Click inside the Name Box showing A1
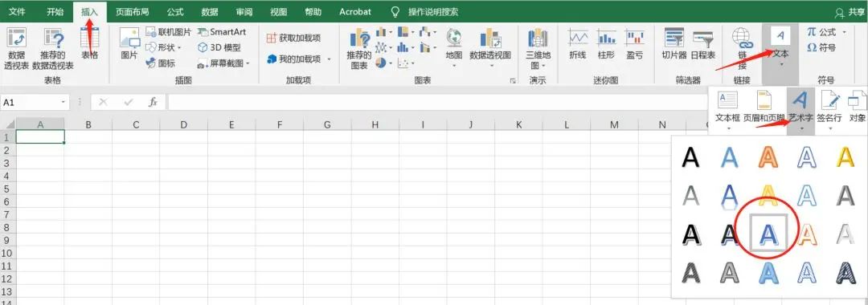This screenshot has height=305, width=868. pyautogui.click(x=29, y=102)
